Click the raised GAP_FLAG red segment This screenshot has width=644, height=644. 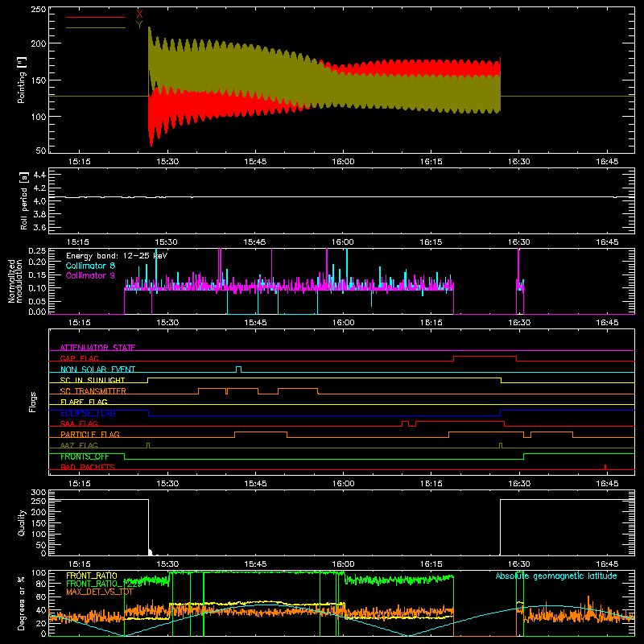(x=485, y=357)
